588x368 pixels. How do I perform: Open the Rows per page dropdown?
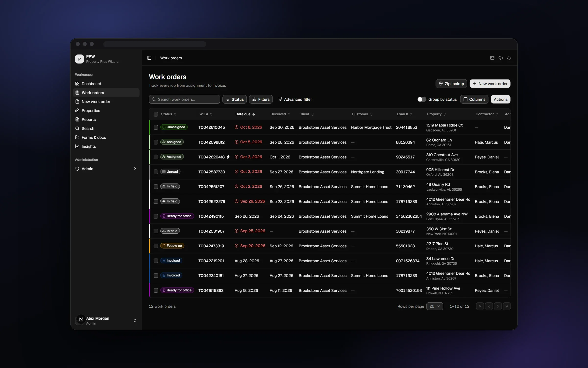(x=435, y=306)
